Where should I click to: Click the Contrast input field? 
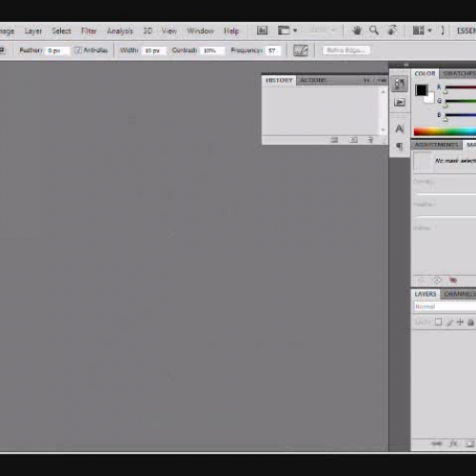212,50
